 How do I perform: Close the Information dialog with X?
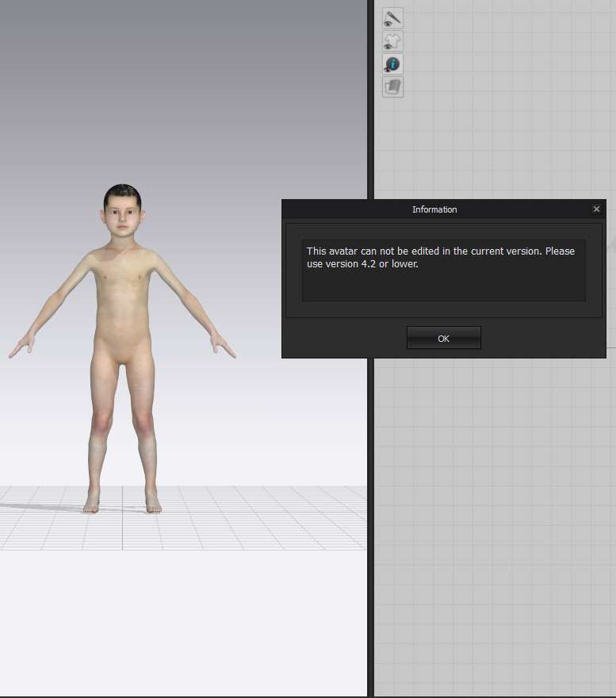596,209
